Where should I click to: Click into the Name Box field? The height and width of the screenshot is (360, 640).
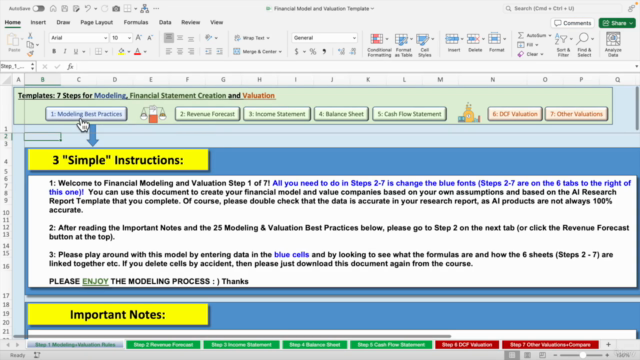click(15, 66)
